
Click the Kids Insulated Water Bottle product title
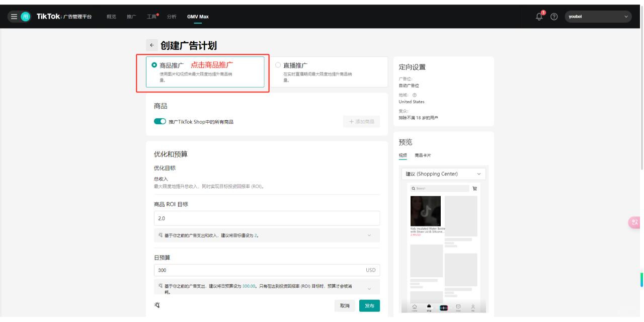[428, 230]
